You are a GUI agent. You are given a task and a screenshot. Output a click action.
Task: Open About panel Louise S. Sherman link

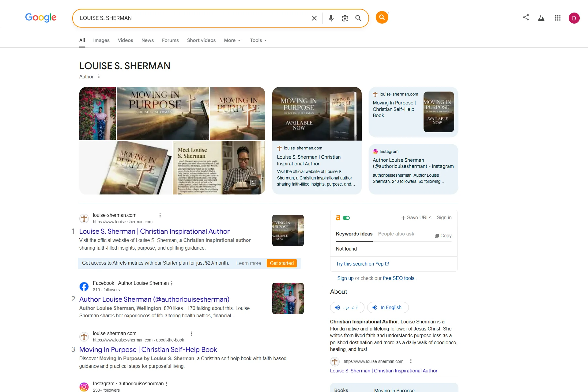click(384, 371)
